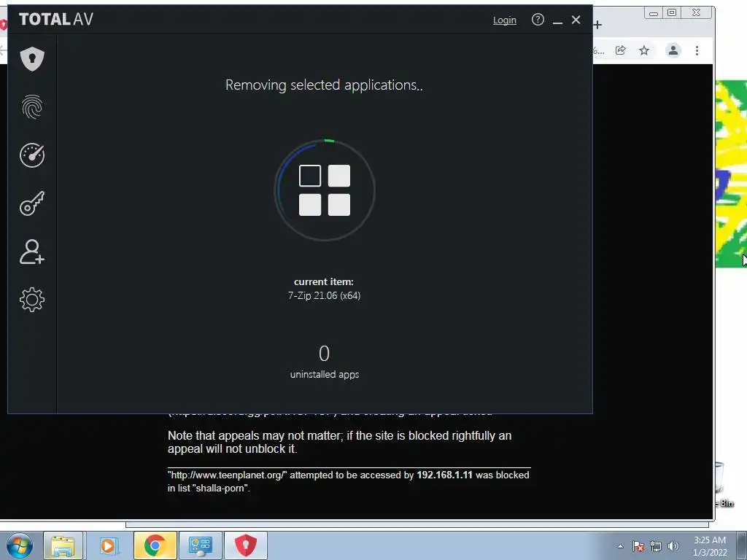
Task: Click 'Removing selected applications..' heading
Action: pos(324,85)
